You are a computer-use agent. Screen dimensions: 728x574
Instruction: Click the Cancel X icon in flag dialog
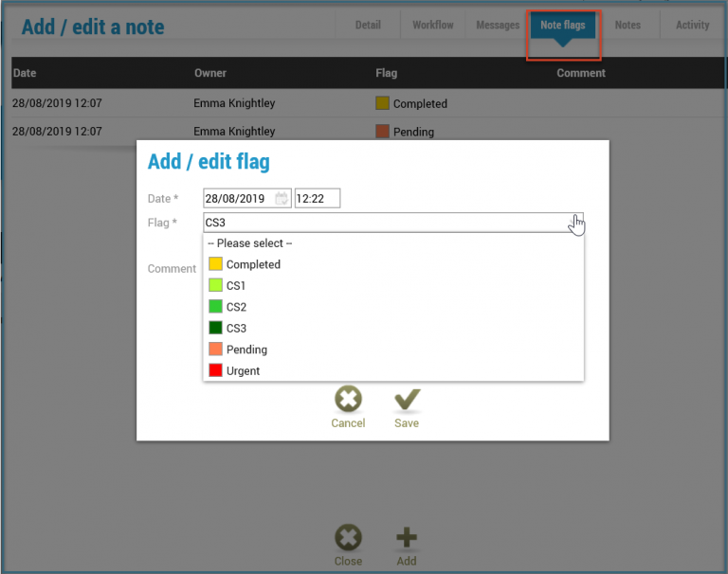coord(348,400)
